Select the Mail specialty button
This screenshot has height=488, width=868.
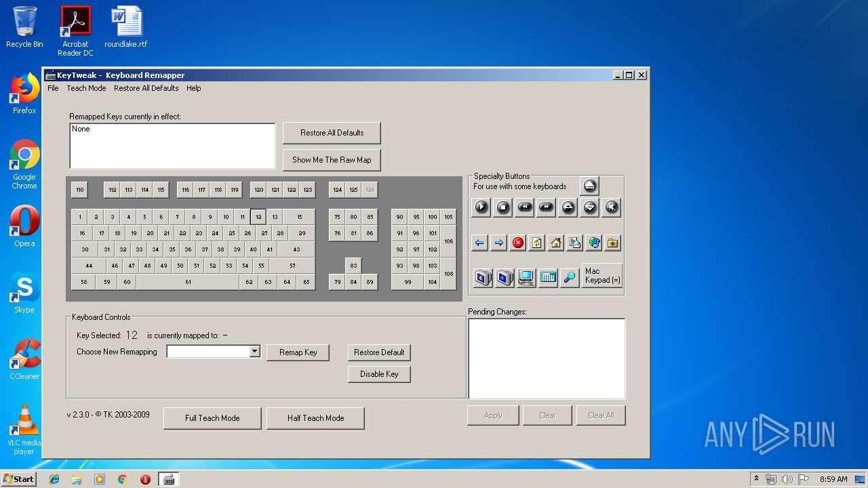[x=575, y=243]
